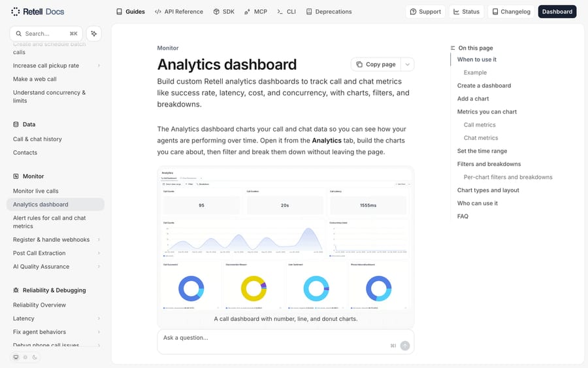
Task: Expand Increase call pickup rate chevron
Action: [99, 65]
